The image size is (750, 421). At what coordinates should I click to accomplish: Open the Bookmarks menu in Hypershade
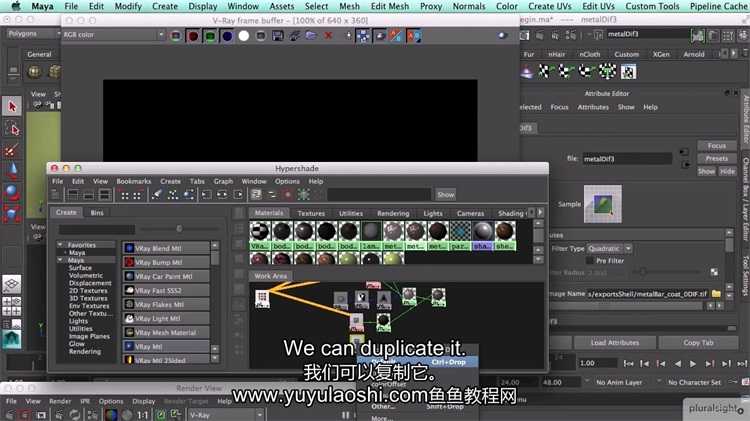pyautogui.click(x=133, y=181)
